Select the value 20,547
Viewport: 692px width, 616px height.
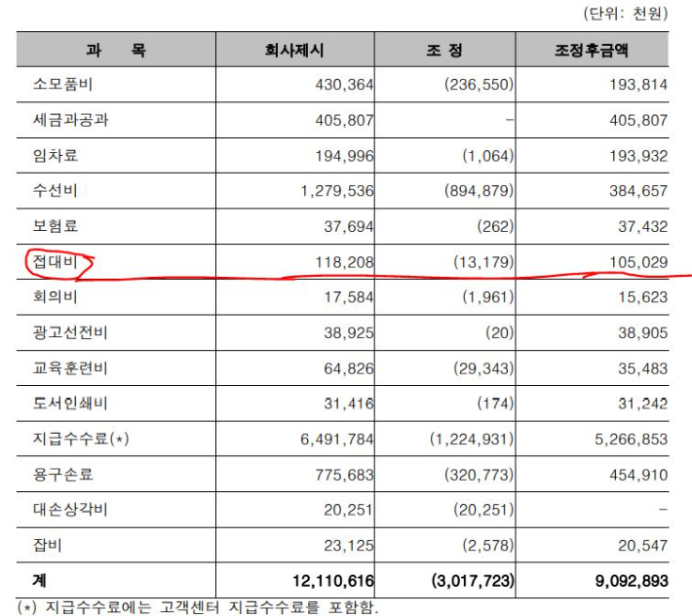[642, 546]
